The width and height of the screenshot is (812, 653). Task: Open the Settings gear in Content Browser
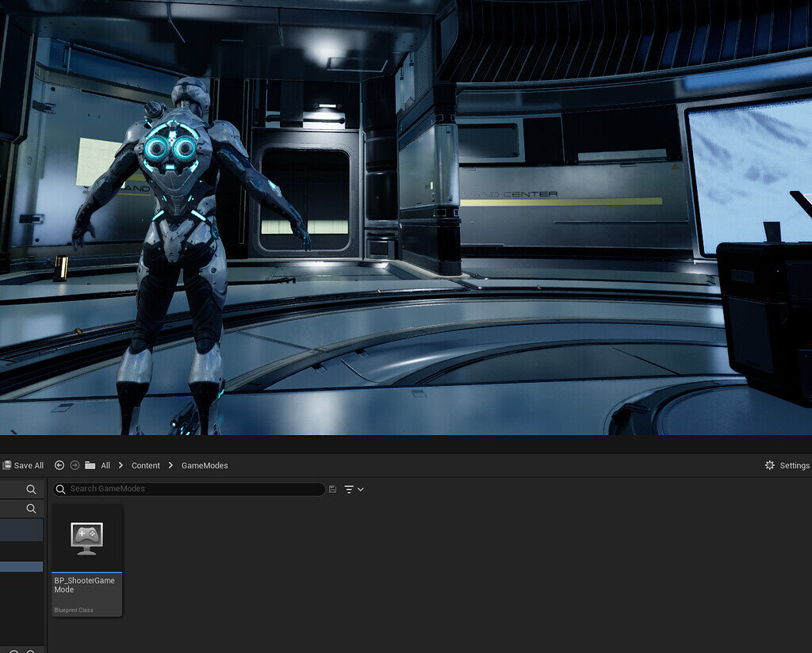(768, 465)
